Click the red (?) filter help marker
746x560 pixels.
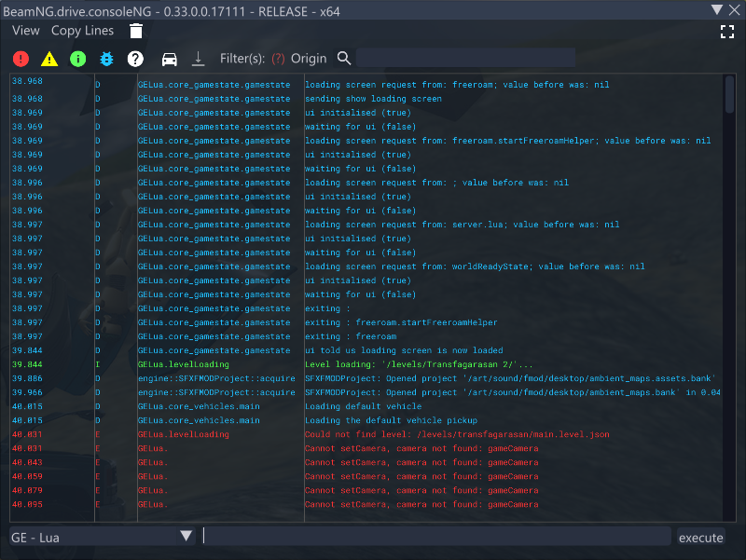278,59
